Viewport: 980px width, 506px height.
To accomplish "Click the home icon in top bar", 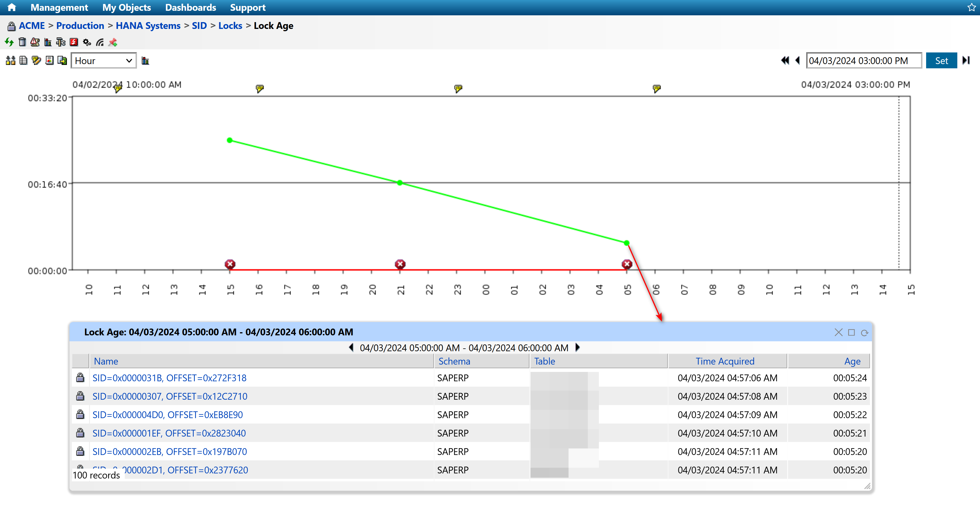I will click(11, 7).
